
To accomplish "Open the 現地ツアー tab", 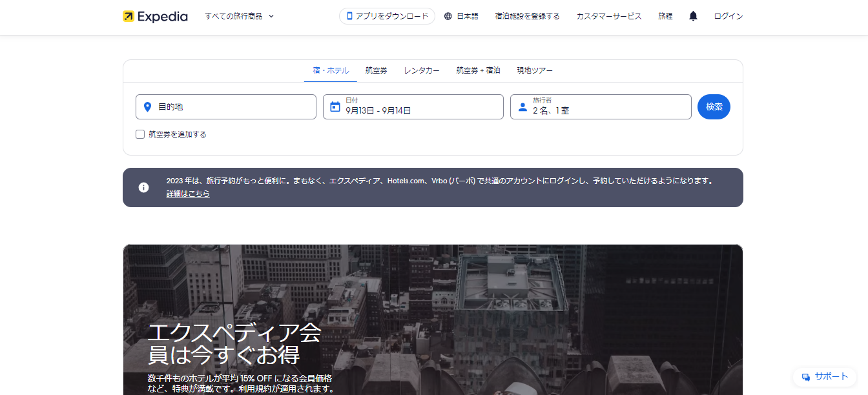I will (x=534, y=70).
